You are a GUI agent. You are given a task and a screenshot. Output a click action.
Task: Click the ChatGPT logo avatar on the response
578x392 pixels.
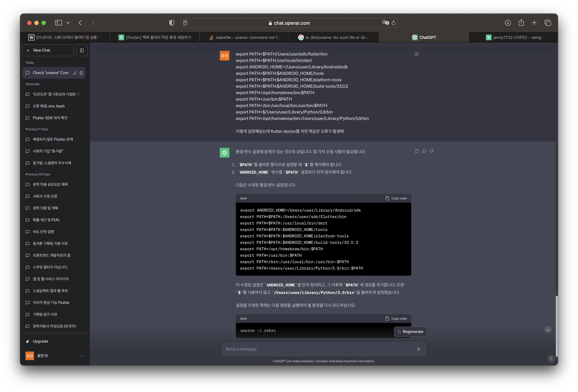coord(225,153)
